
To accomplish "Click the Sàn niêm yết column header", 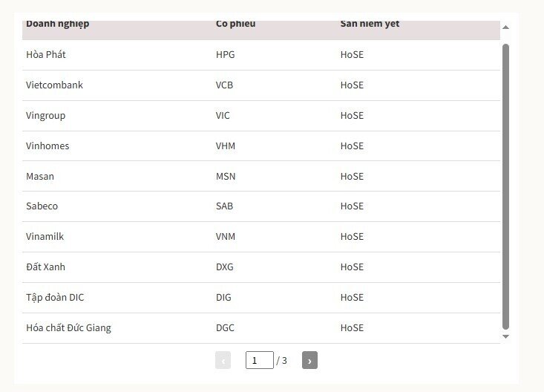I will [370, 24].
